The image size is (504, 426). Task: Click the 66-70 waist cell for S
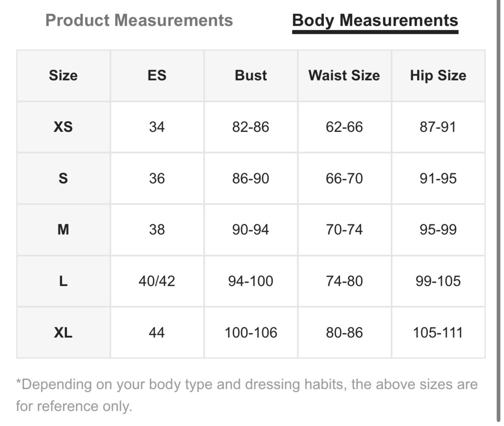coord(344,178)
